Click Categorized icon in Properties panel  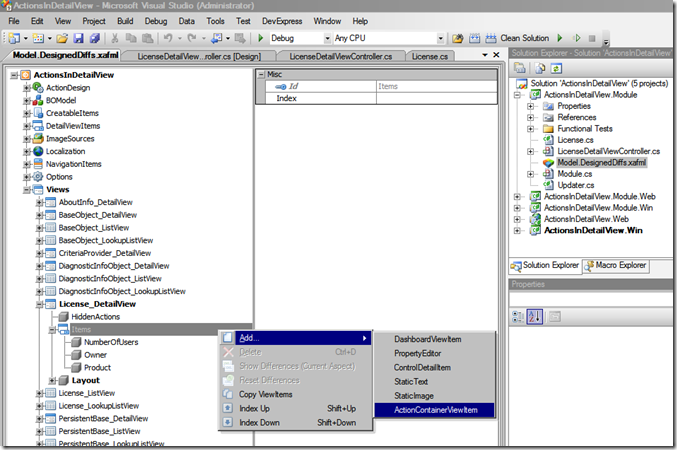(518, 317)
